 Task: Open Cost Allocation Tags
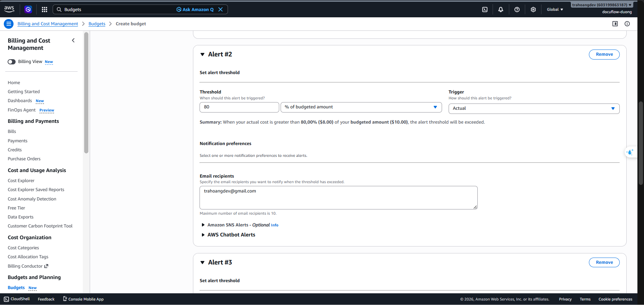coord(28,257)
